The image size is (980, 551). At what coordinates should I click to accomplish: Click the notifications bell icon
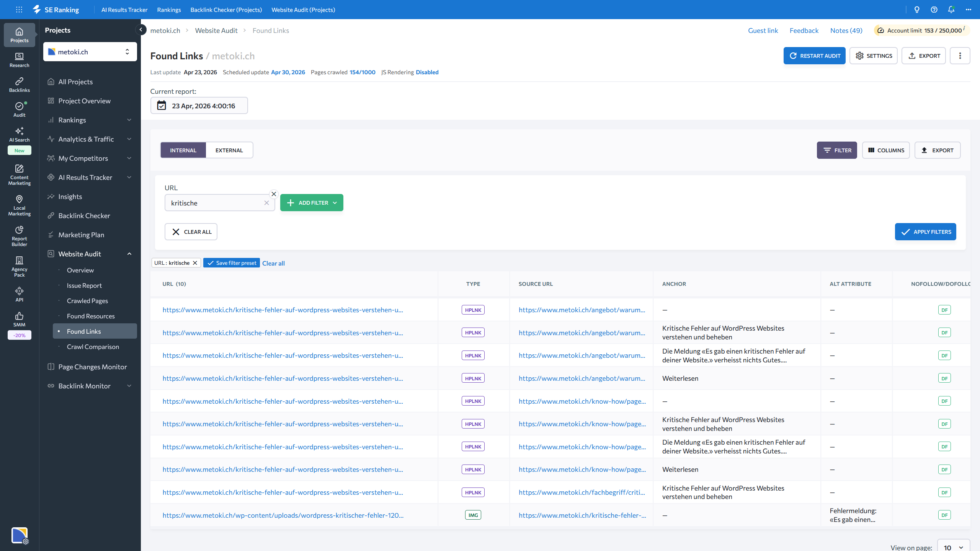pos(951,10)
